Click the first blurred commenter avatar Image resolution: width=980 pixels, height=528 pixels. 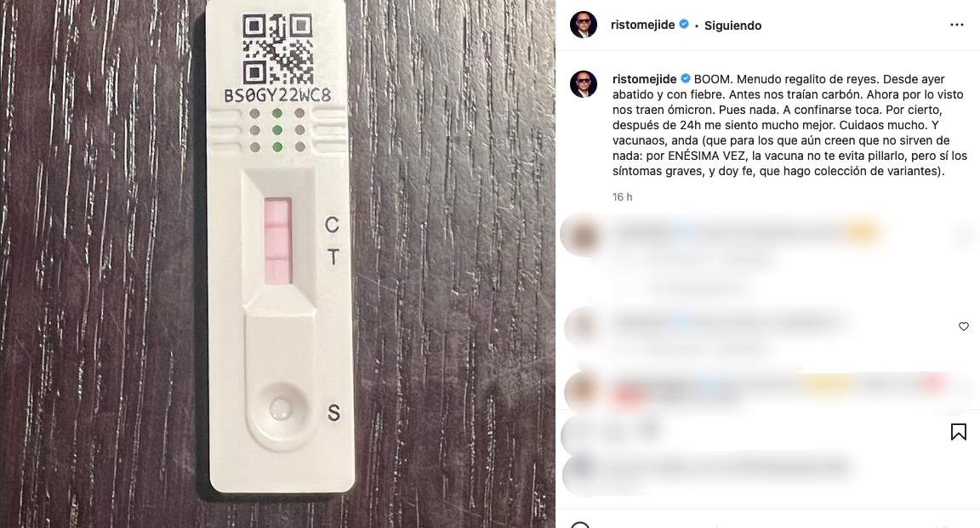tap(580, 235)
